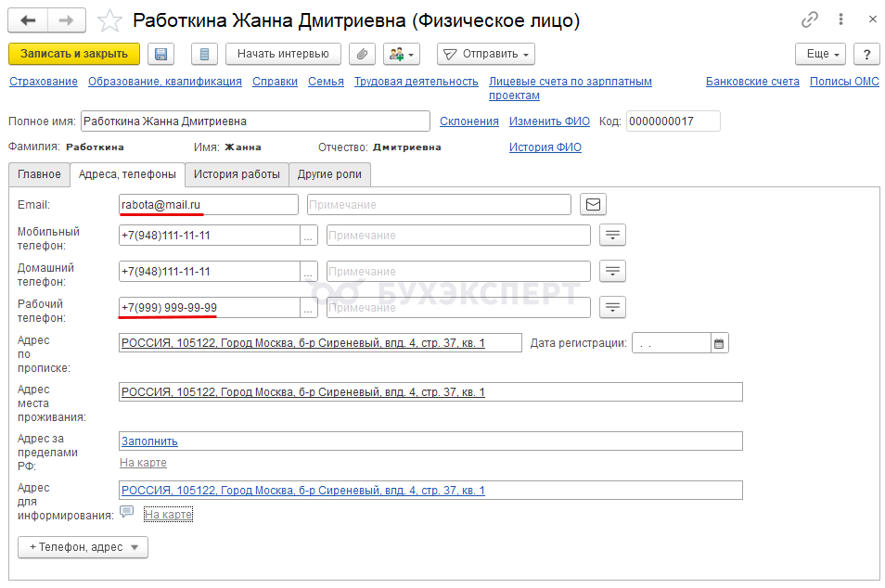The image size is (885, 588).
Task: Navigate back with the left arrow
Action: coord(29,20)
